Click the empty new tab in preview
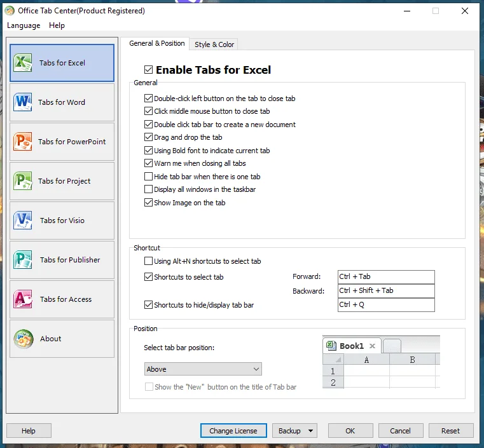This screenshot has width=484, height=448. coord(392,346)
